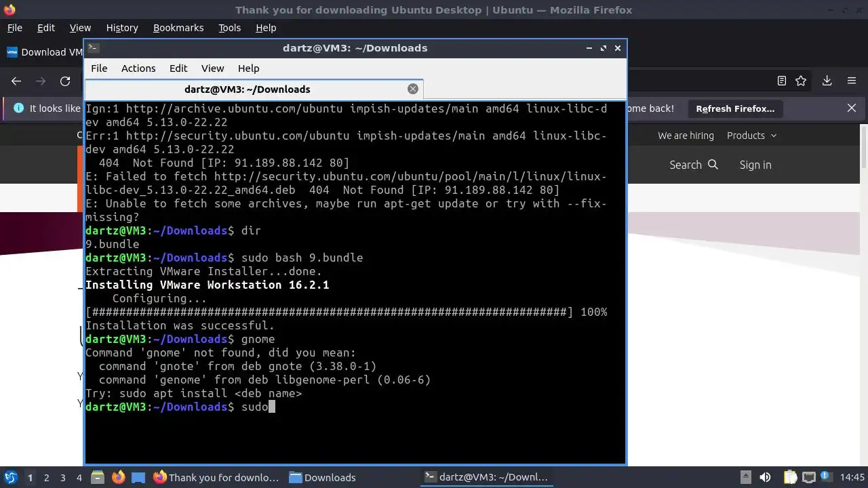Click the current prompt line with 'sudo'

pyautogui.click(x=180, y=407)
